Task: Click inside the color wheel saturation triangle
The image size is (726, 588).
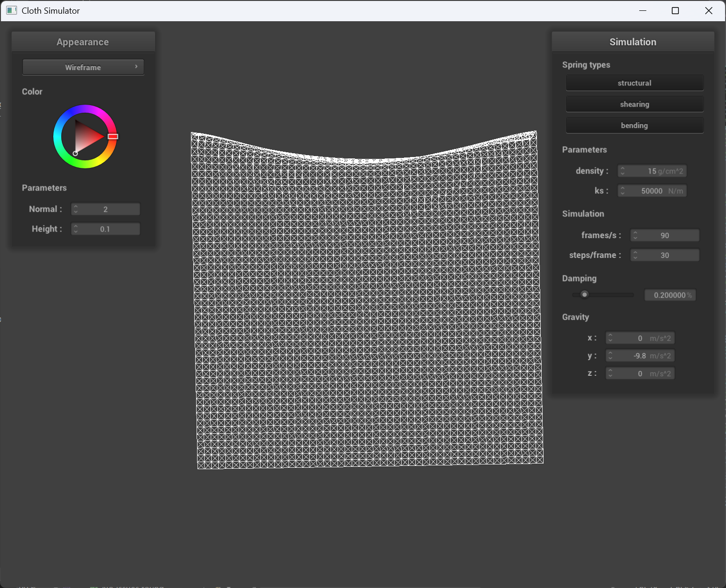Action: click(x=86, y=136)
